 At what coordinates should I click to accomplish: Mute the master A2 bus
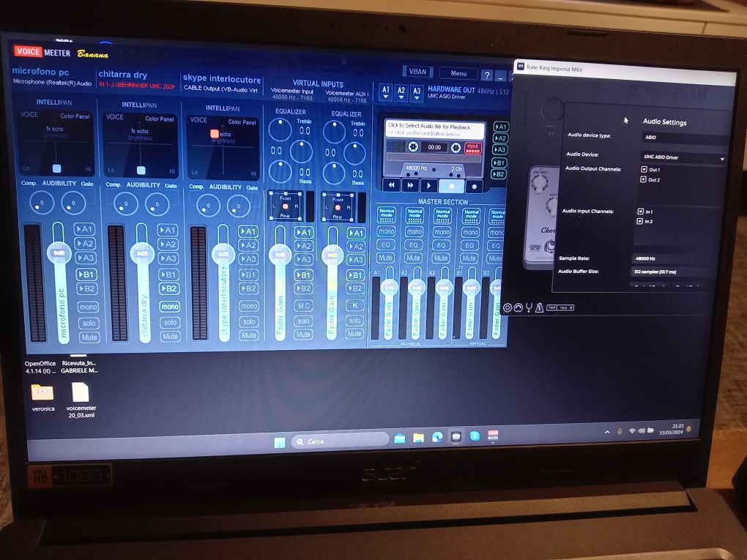(x=413, y=258)
